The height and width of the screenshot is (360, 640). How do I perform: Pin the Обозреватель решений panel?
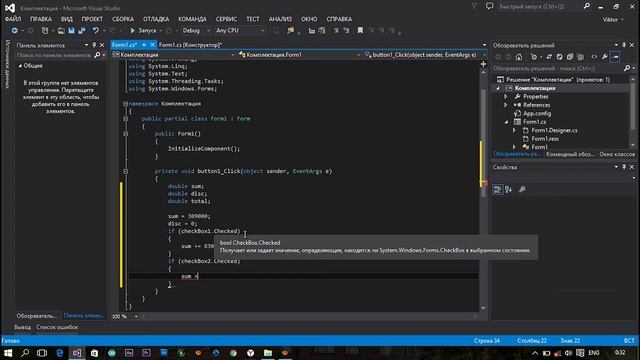click(624, 45)
